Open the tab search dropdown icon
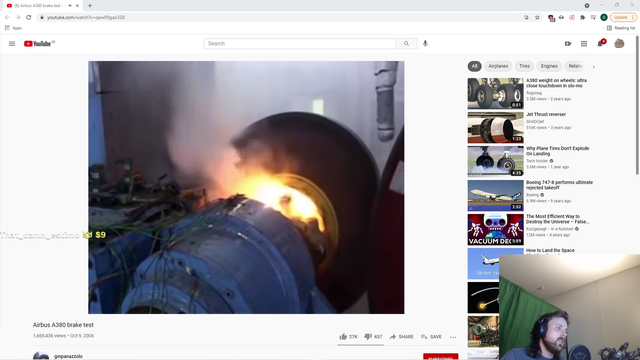This screenshot has height=360, width=640. [587, 6]
